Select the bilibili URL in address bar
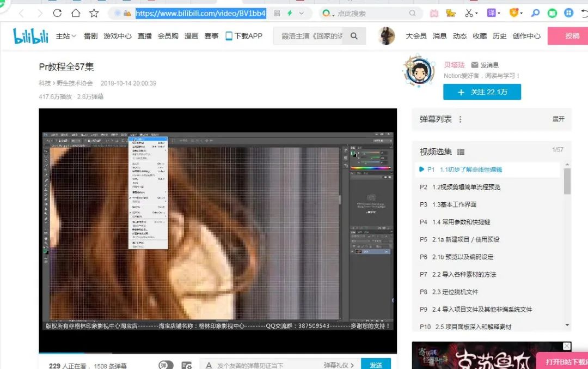 200,14
